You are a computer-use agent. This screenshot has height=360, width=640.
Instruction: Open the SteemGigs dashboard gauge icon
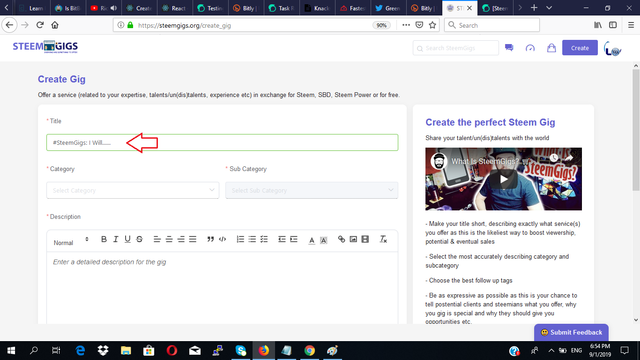pyautogui.click(x=530, y=48)
